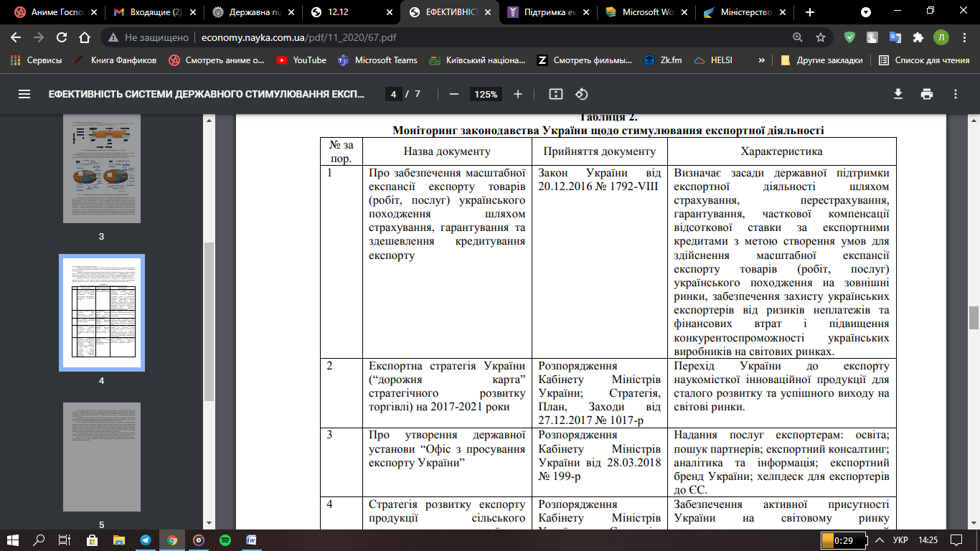980x551 pixels.
Task: Toggle the PDF sidebar hamburger menu
Action: [x=24, y=94]
